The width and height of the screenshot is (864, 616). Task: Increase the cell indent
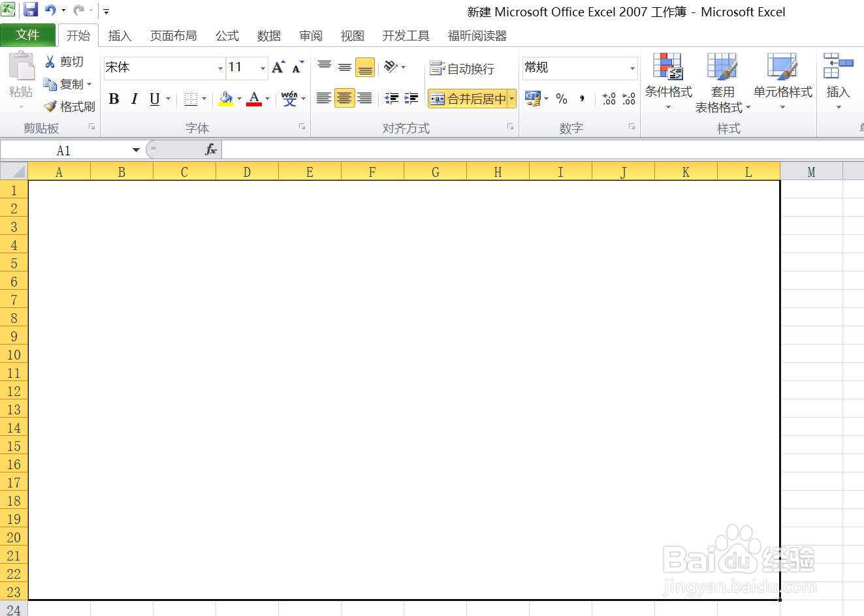point(411,99)
